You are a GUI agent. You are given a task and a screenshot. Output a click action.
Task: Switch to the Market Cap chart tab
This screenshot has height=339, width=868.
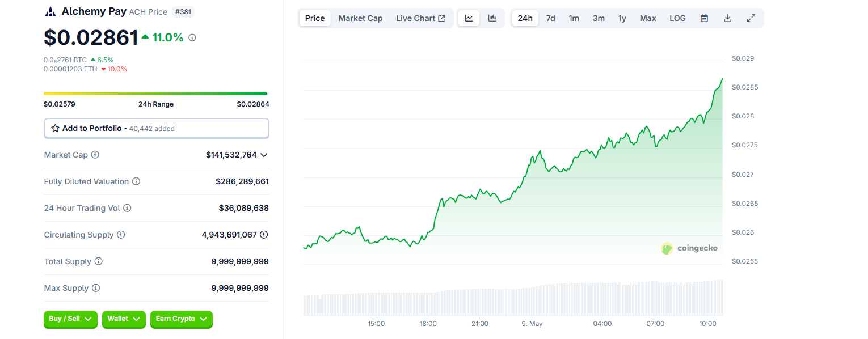(360, 18)
